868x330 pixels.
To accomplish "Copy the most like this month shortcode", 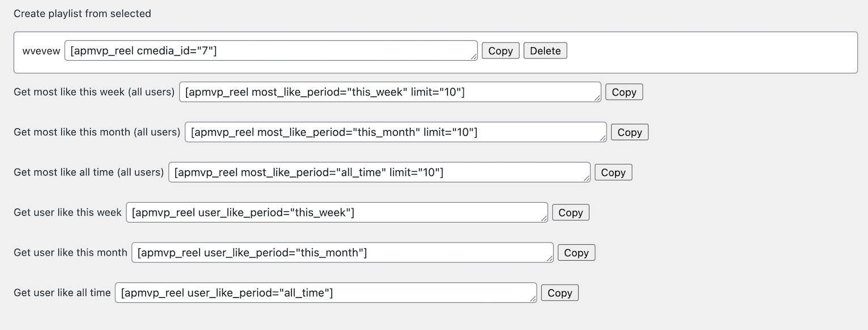I will click(629, 132).
